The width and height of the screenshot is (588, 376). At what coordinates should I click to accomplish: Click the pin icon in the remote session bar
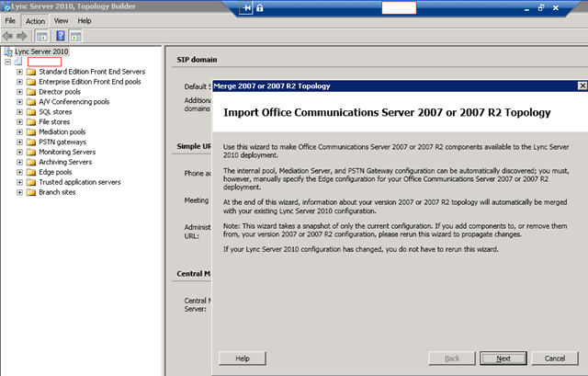[x=246, y=8]
